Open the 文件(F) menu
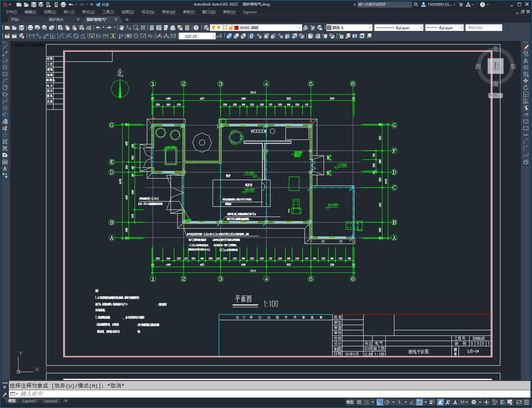Screen dimensions: 532x408 [x=11, y=12]
